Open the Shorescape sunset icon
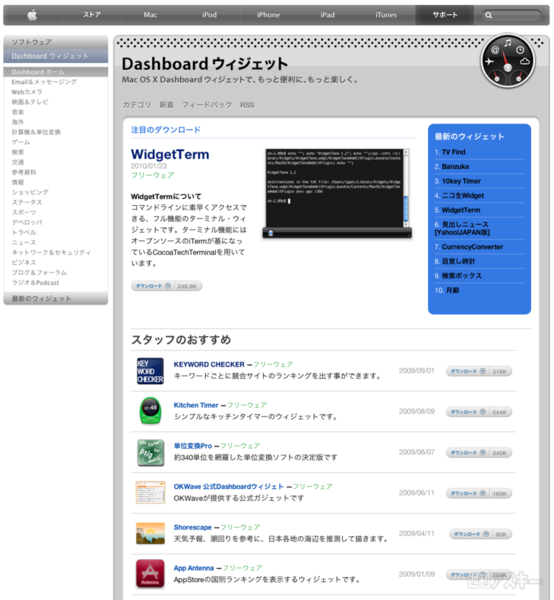This screenshot has width=554, height=600. coord(150,533)
